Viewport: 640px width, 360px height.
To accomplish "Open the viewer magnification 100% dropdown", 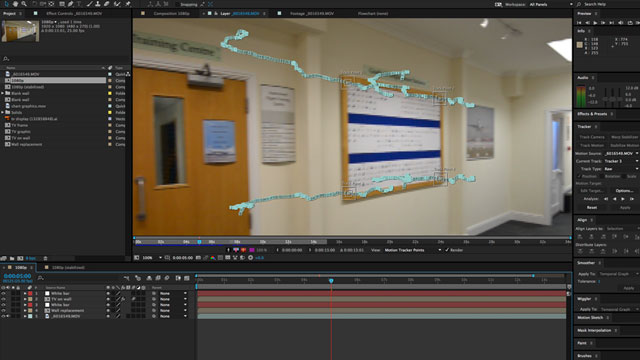I will (152, 258).
